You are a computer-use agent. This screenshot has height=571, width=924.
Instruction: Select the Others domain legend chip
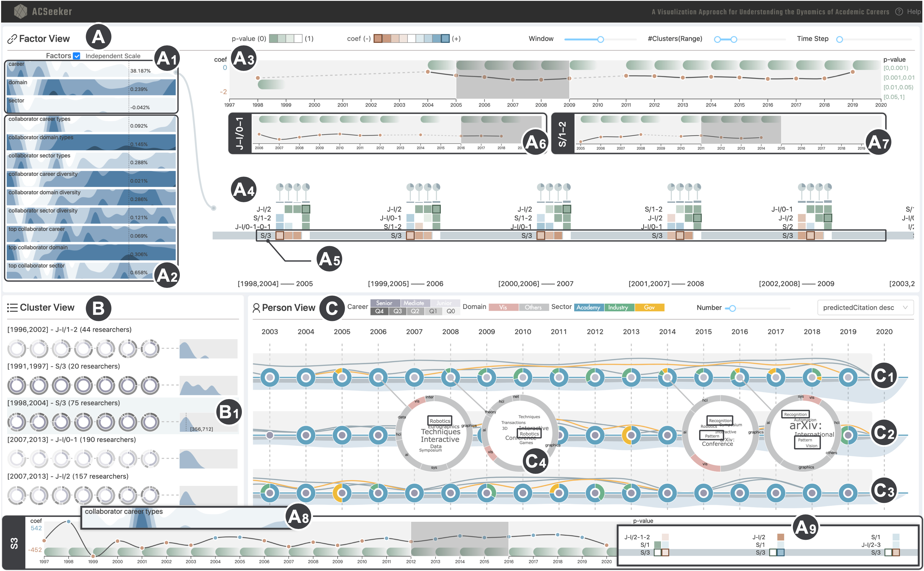tap(533, 307)
